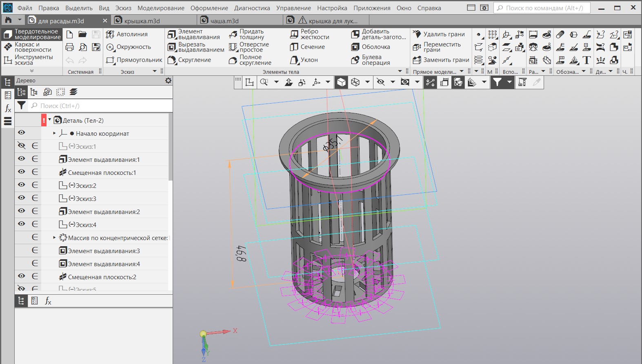This screenshot has height=364, width=642.
Task: Open the Boolean operation tool (Булева операция)
Action: (x=371, y=60)
